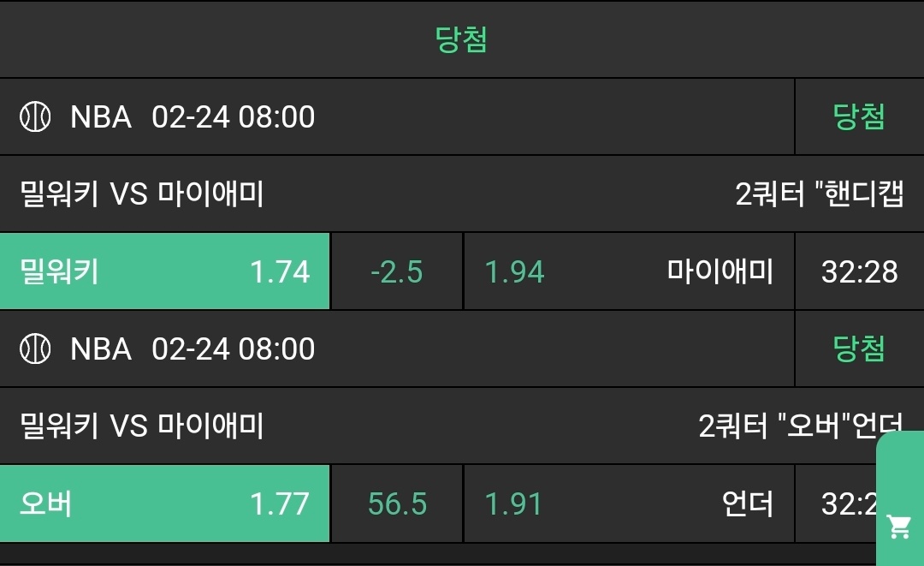Screen dimensions: 924x566
Task: Click basketball icon of the over/under bet row
Action: click(x=35, y=349)
